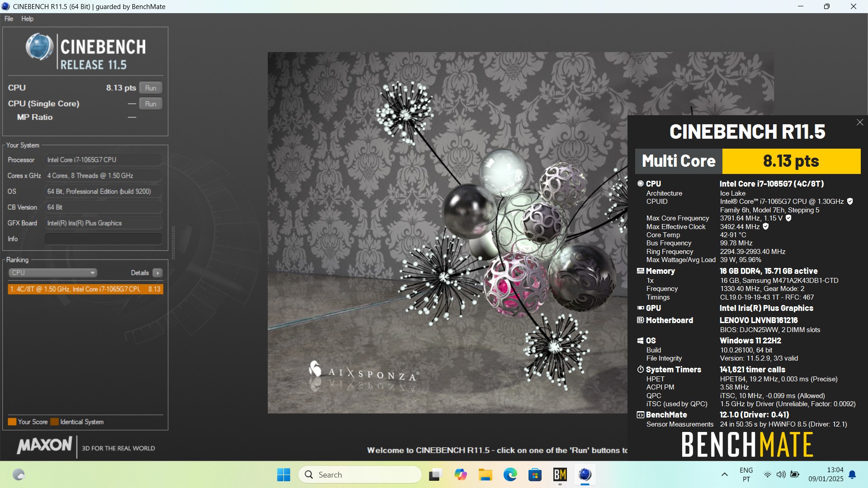
Task: Open Copilot from the taskbar
Action: point(460,474)
